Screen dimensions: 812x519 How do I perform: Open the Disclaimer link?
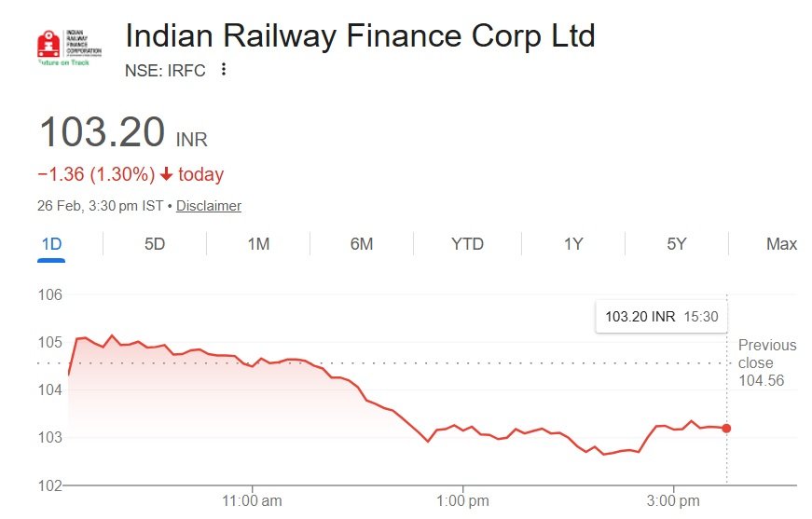(209, 206)
